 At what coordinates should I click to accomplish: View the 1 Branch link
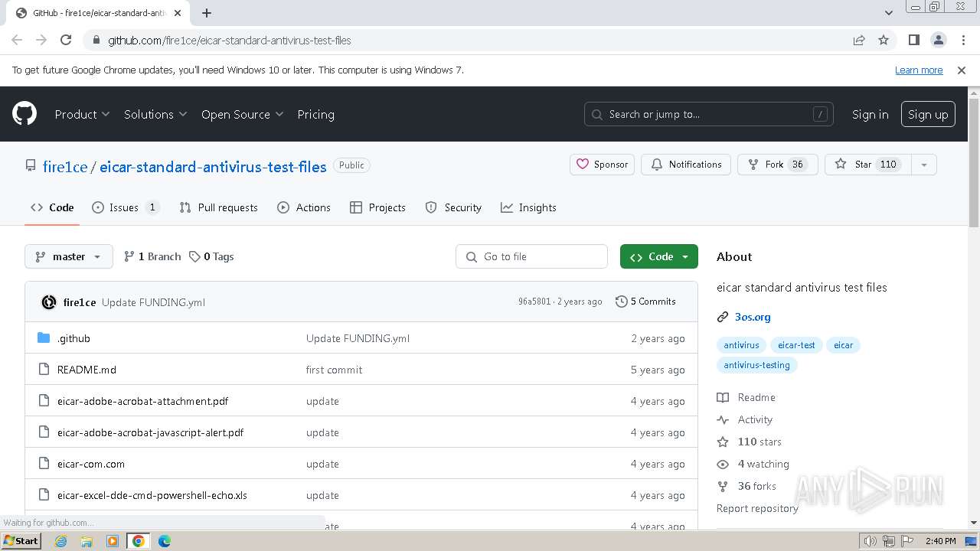tap(152, 256)
